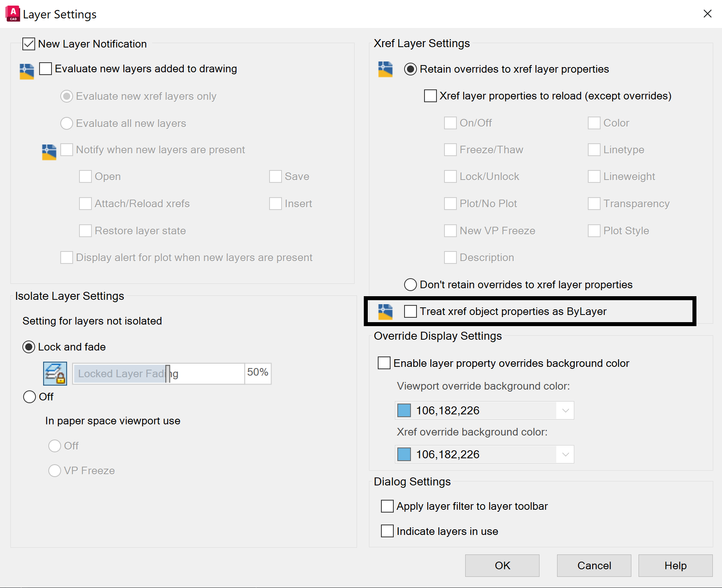The height and width of the screenshot is (588, 722).
Task: Enable Indicate layers in use
Action: 387,531
